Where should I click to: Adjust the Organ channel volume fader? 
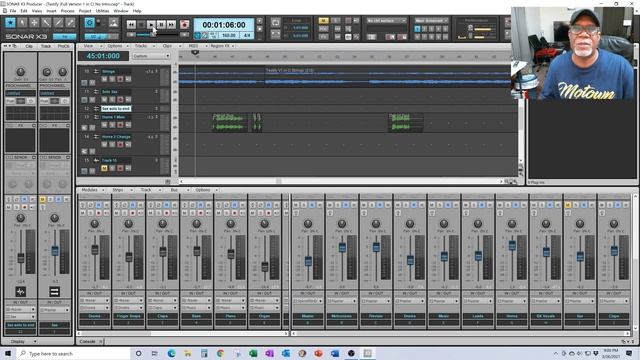coord(265,267)
